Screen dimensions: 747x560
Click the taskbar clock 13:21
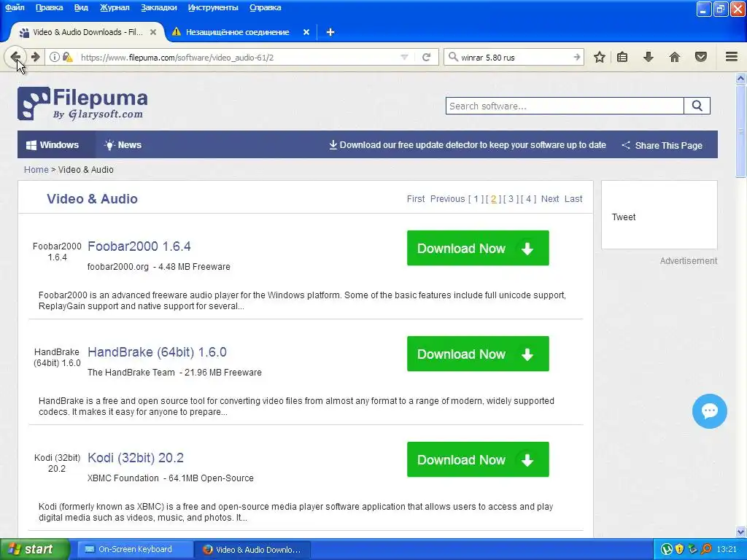coord(727,550)
